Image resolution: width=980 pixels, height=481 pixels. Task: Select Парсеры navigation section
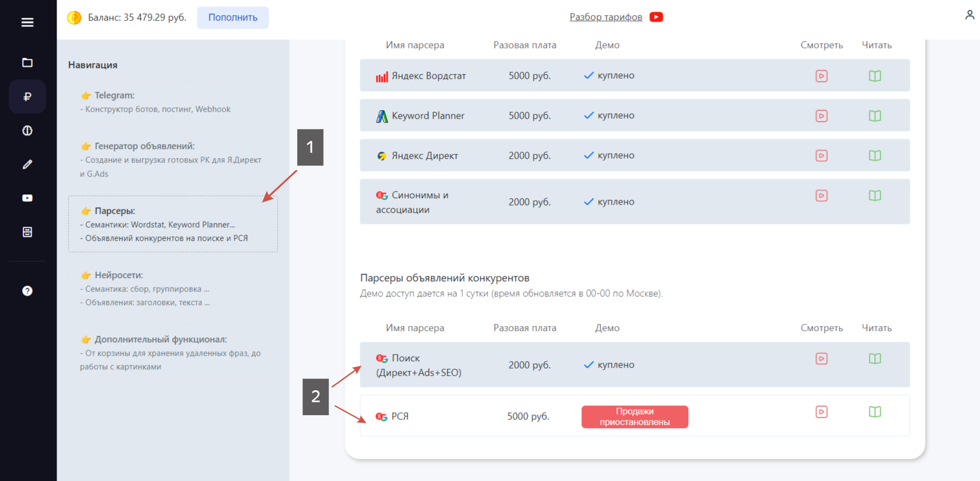[173, 224]
